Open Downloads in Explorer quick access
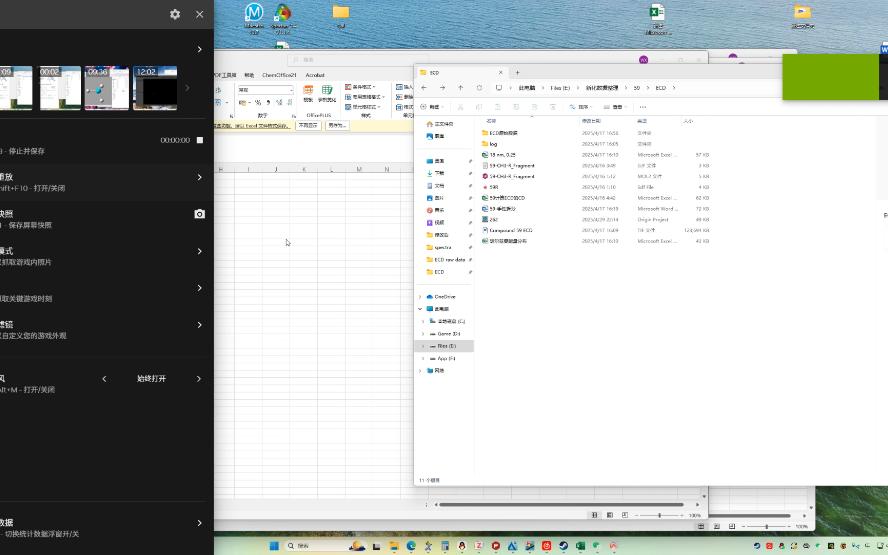This screenshot has width=888, height=555. (x=439, y=173)
